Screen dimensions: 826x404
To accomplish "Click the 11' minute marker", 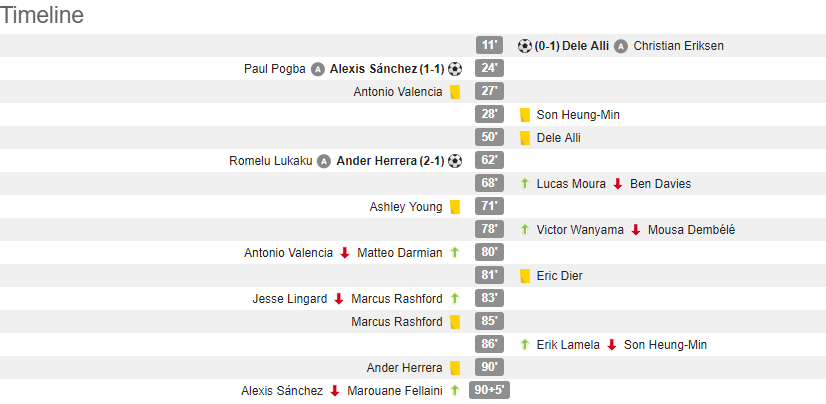I will [x=490, y=46].
